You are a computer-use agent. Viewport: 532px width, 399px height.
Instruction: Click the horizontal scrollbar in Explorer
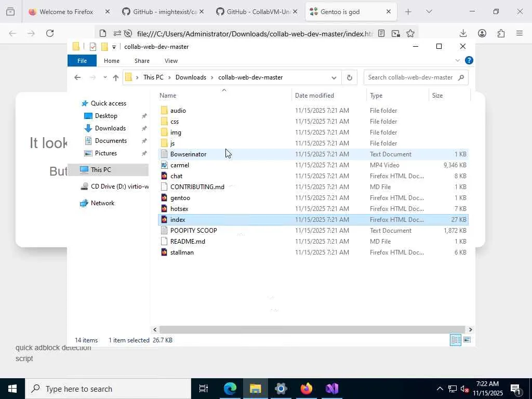pos(312,329)
